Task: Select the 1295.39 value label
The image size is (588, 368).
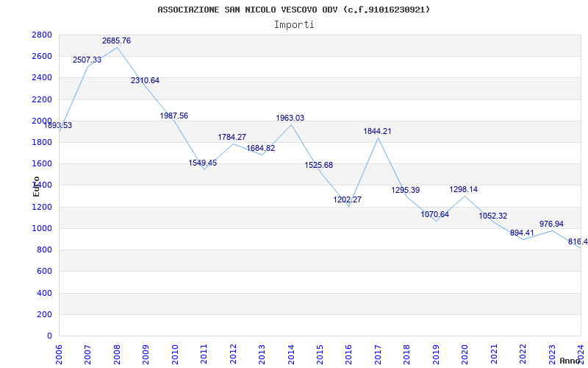Action: [406, 191]
